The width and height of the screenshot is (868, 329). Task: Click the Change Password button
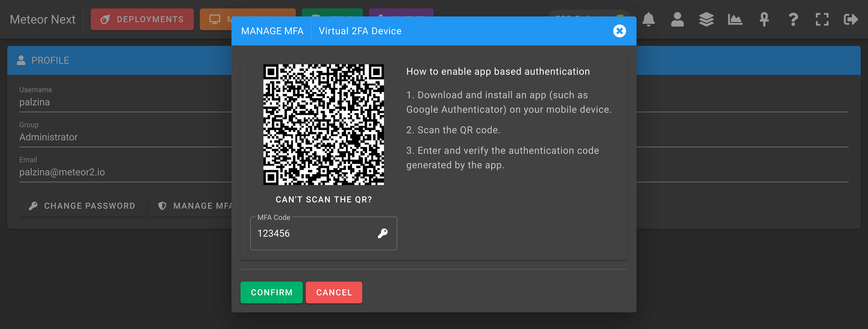tap(82, 206)
